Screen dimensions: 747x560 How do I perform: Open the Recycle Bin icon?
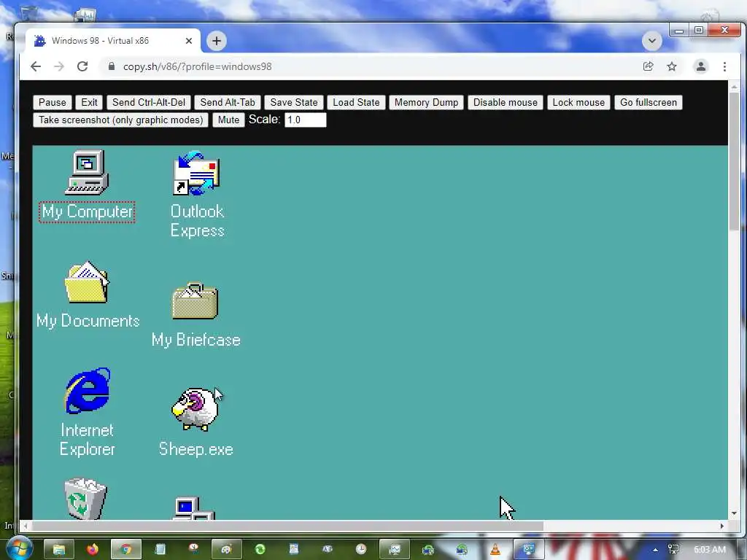pos(86,499)
